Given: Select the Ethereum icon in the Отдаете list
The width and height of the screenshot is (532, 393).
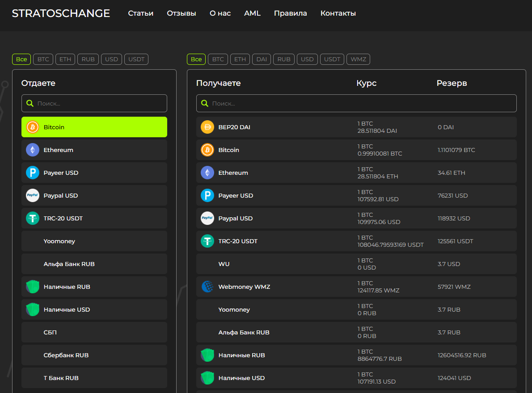Looking at the screenshot, I should 33,150.
